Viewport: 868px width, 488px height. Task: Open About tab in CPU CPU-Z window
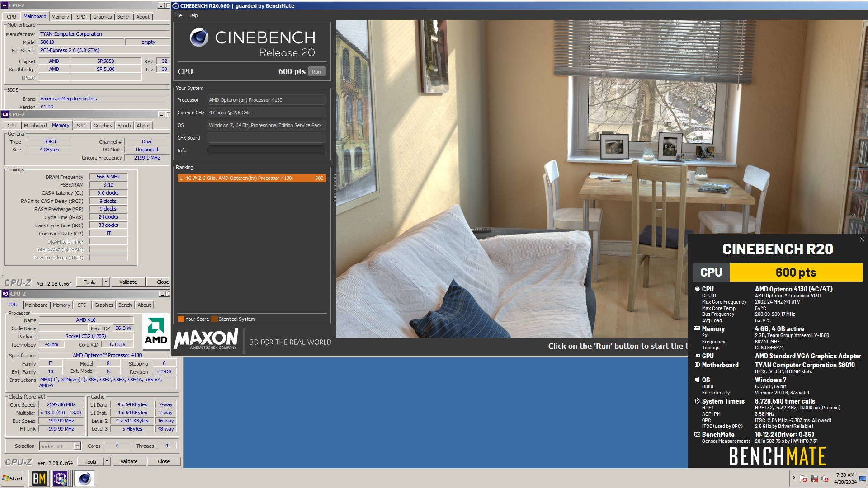tap(144, 305)
